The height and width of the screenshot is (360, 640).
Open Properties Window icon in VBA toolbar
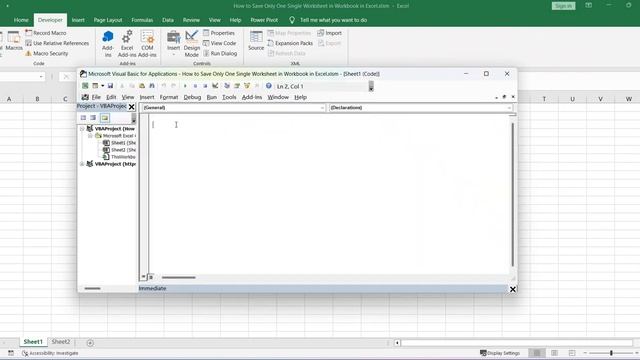237,86
